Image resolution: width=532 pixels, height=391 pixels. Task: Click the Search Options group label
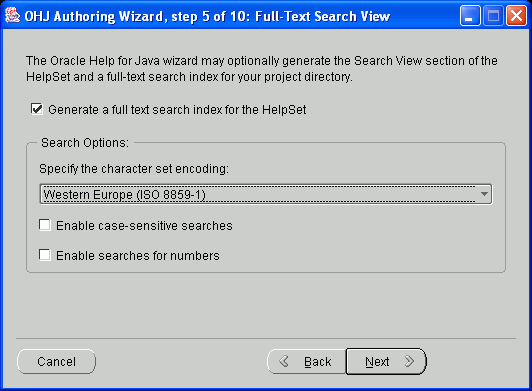pyautogui.click(x=85, y=143)
